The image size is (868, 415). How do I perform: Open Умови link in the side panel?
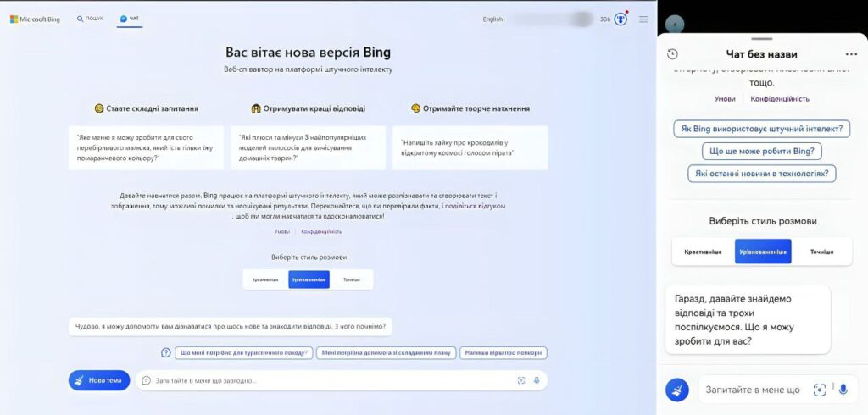click(725, 99)
